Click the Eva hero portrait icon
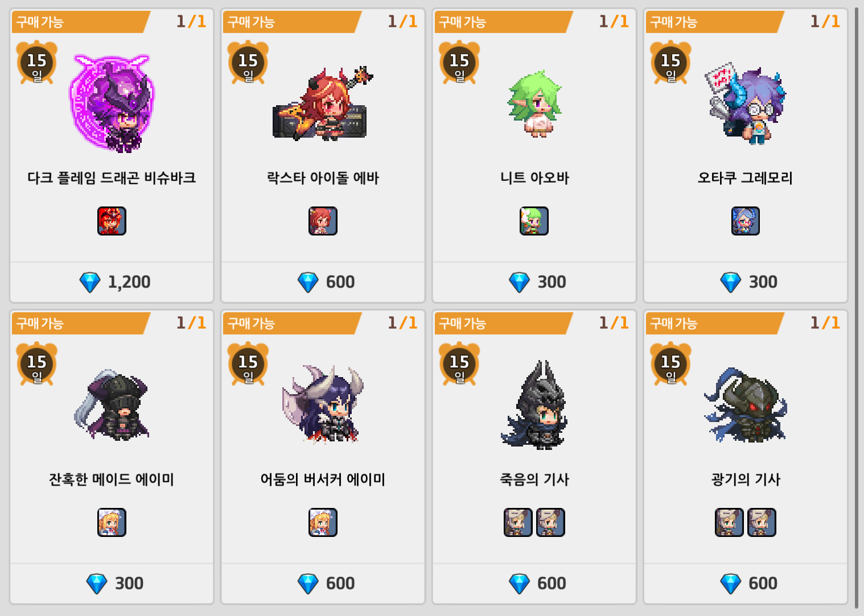This screenshot has height=616, width=864. click(323, 221)
